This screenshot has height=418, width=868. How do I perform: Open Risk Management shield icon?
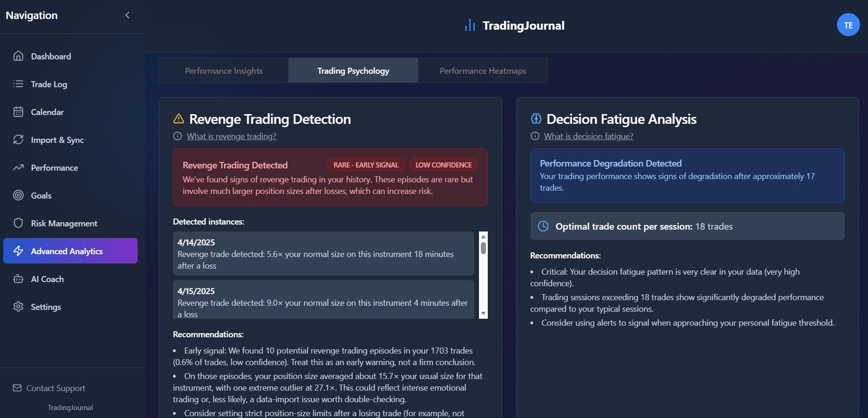coord(18,223)
